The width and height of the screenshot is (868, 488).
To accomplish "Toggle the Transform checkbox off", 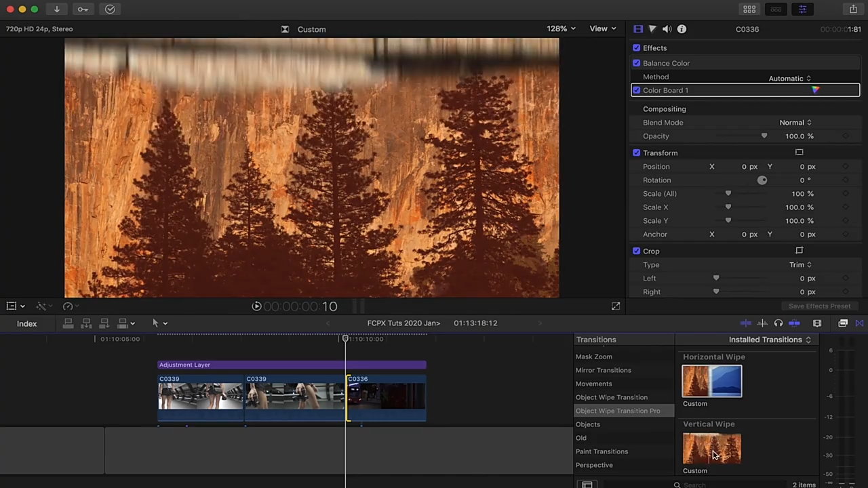I will click(636, 153).
